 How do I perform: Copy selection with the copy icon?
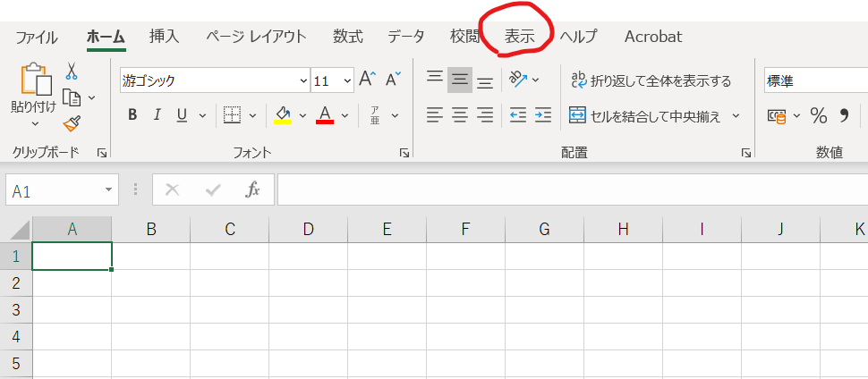[x=72, y=97]
